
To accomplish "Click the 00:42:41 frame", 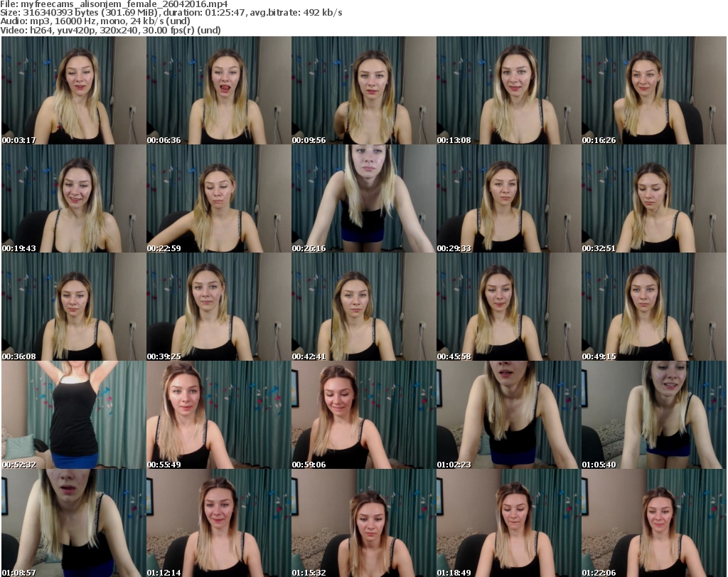I will click(364, 307).
